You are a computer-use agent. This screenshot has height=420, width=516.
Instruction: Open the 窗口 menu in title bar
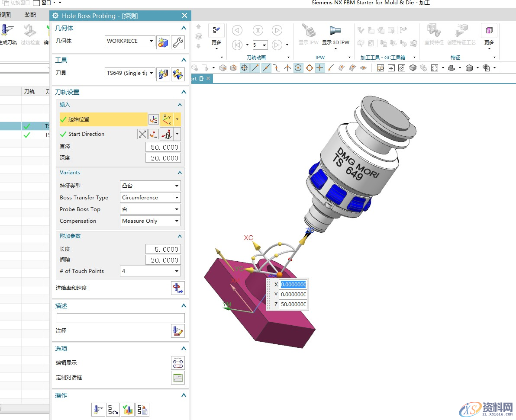pos(47,3)
